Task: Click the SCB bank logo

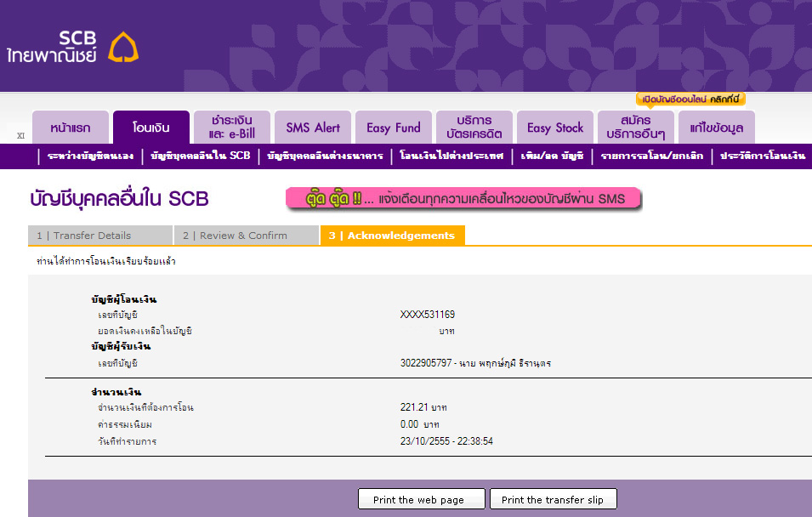Action: [x=72, y=47]
